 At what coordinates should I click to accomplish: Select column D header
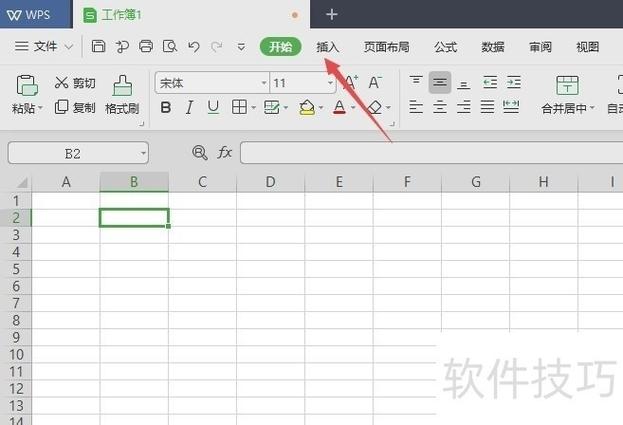270,182
